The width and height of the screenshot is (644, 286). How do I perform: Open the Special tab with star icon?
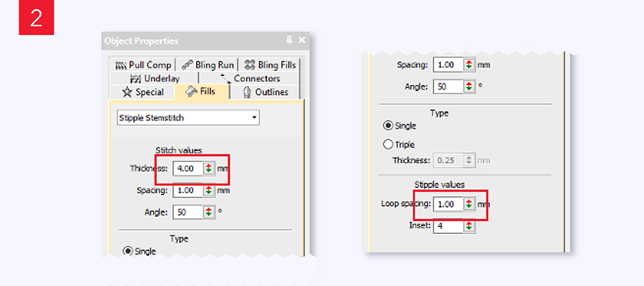(x=143, y=92)
